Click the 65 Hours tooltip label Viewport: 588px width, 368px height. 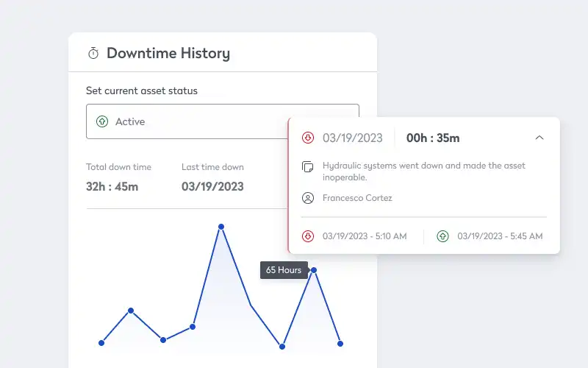284,270
